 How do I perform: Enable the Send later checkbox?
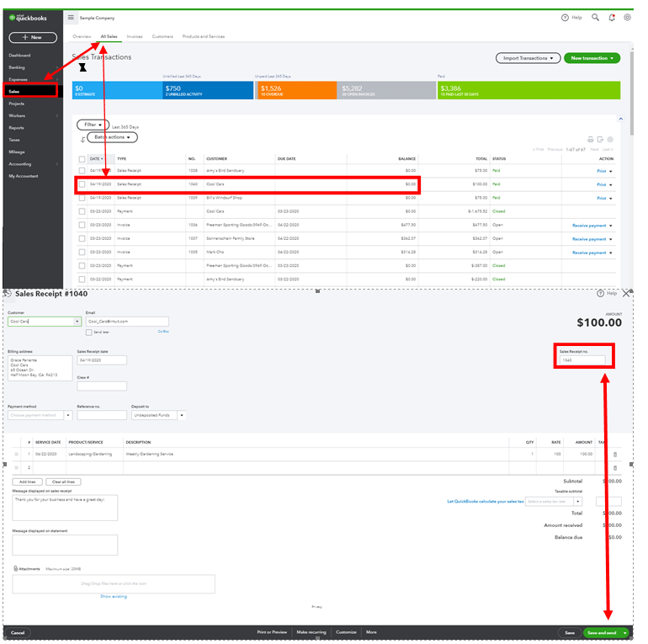click(x=89, y=333)
